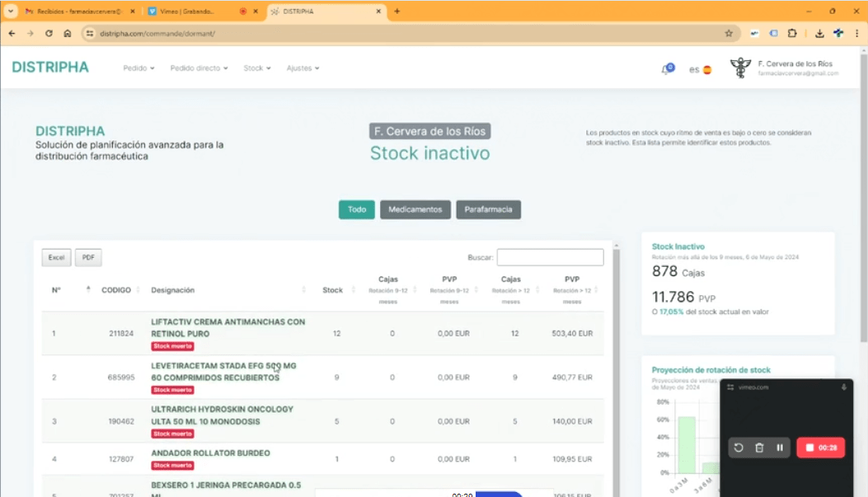Sort the table by Nº column
This screenshot has width=868, height=497.
(x=71, y=290)
